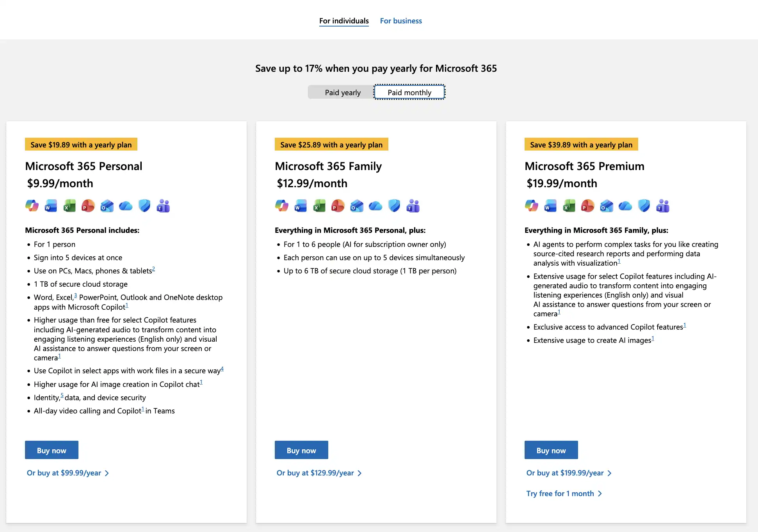Click the Defender shield icon in Premium plan
Screen dimensions: 758x532
644,206
